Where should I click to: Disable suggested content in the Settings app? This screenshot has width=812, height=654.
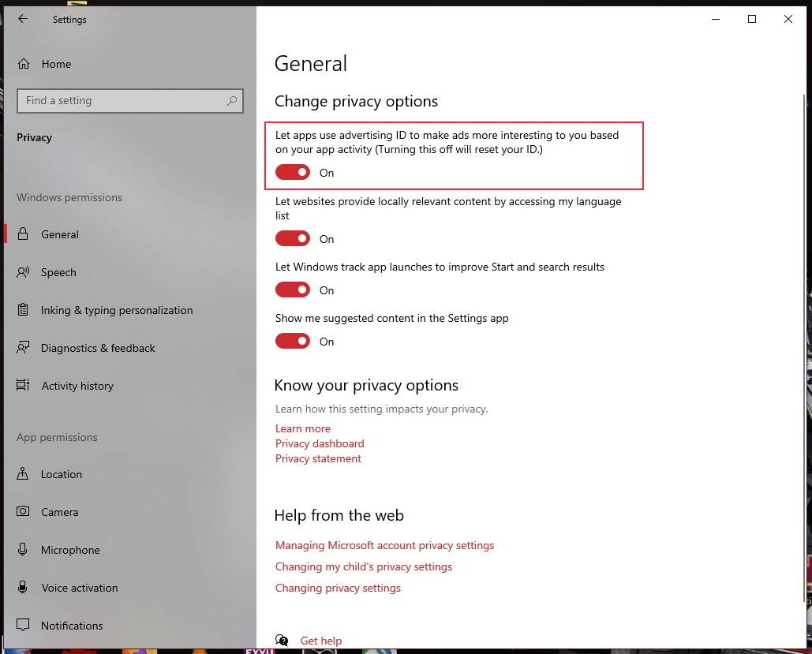(293, 341)
